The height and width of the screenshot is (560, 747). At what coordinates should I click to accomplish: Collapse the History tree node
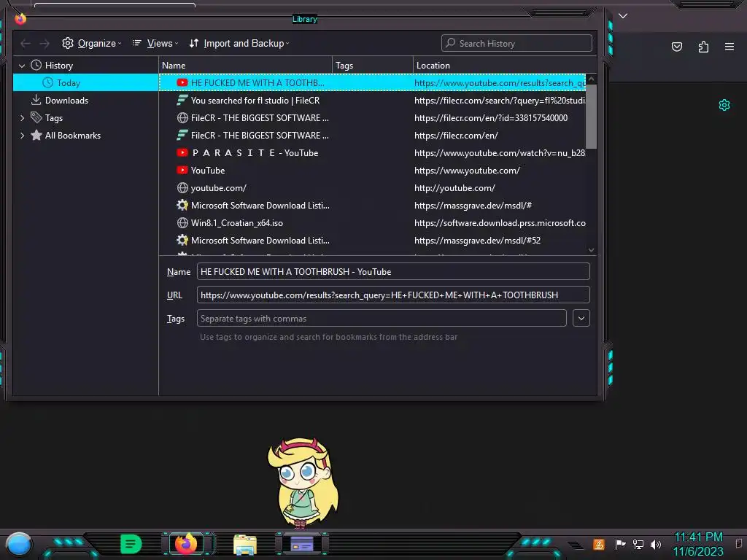click(x=21, y=66)
